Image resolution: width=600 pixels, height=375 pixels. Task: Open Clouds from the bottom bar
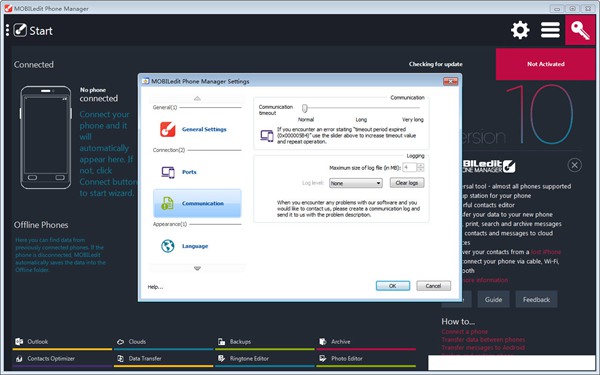(x=131, y=341)
